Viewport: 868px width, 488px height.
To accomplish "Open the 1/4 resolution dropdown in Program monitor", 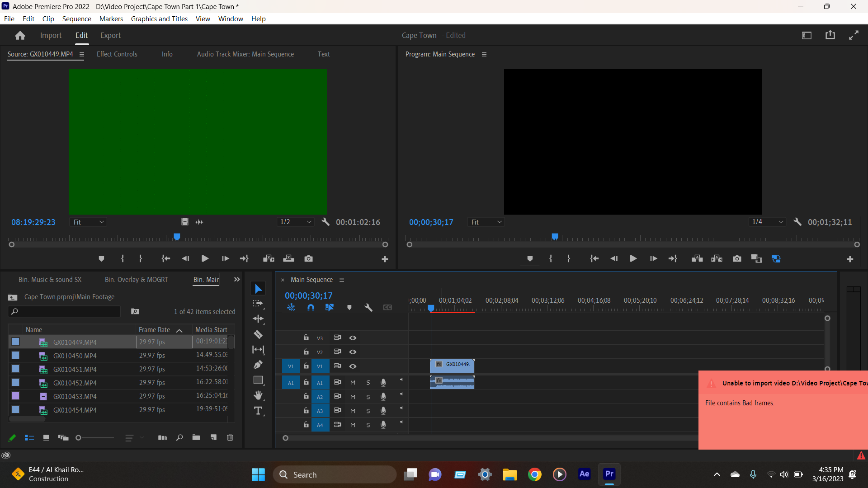I will pos(767,222).
